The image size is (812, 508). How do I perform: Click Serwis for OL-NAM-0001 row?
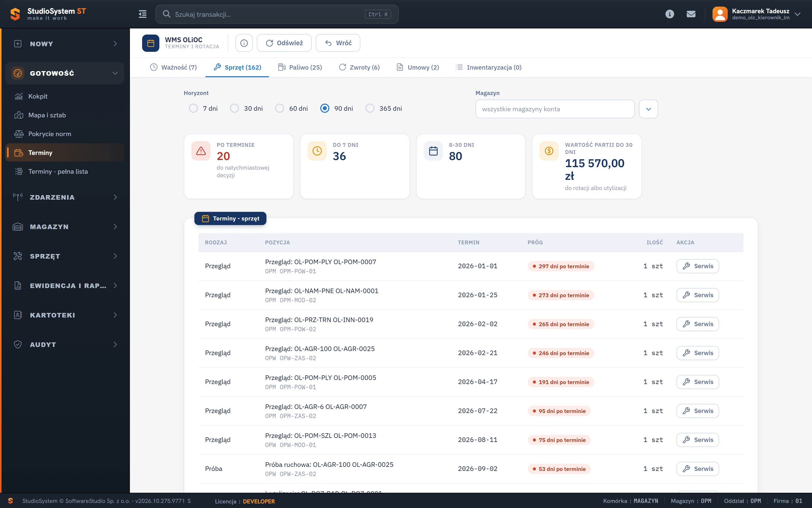point(698,295)
